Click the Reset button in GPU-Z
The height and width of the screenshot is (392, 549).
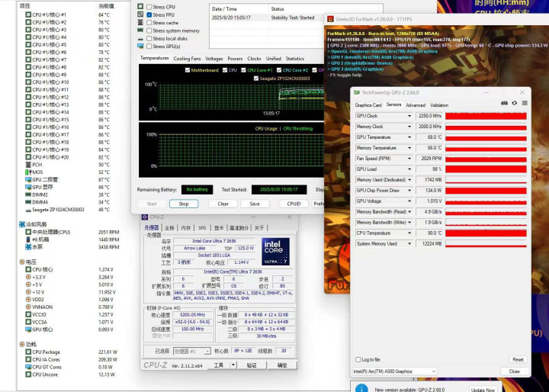518,359
